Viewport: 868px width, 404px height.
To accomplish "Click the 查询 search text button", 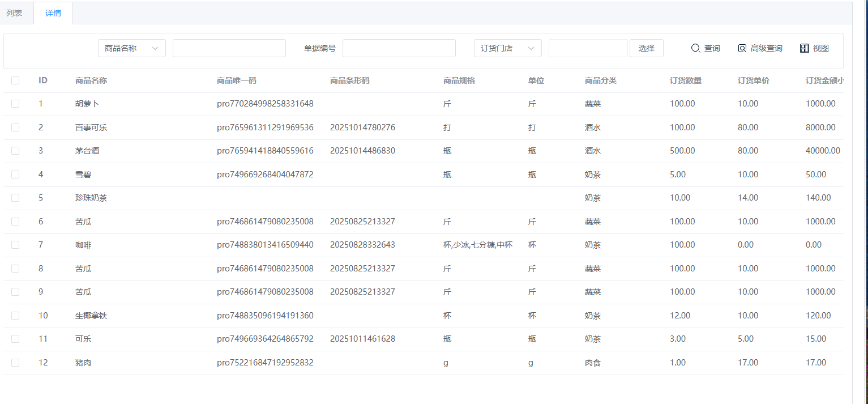I will coord(712,49).
